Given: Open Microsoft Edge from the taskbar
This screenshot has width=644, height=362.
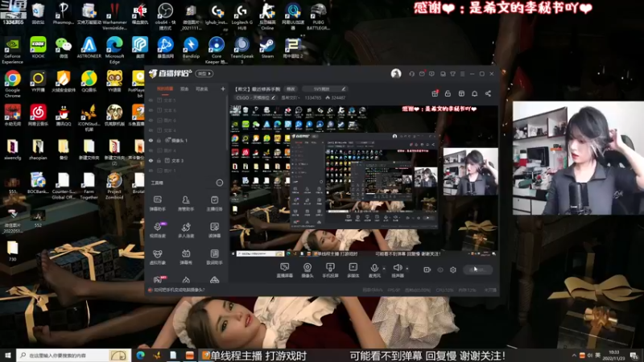Looking at the screenshot, I should pos(140,355).
